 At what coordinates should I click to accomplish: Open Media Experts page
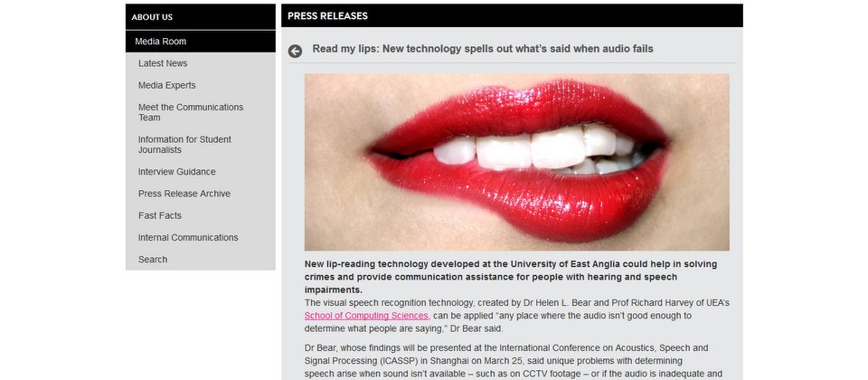(166, 85)
